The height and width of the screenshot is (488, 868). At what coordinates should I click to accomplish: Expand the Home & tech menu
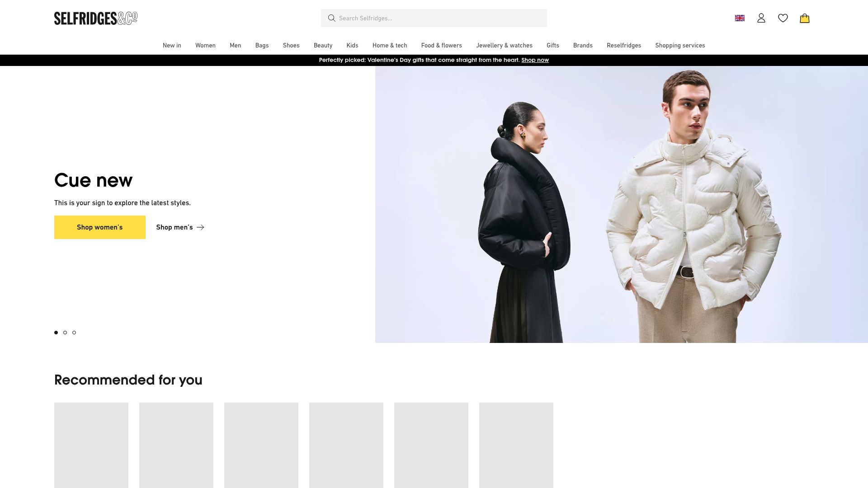point(390,46)
